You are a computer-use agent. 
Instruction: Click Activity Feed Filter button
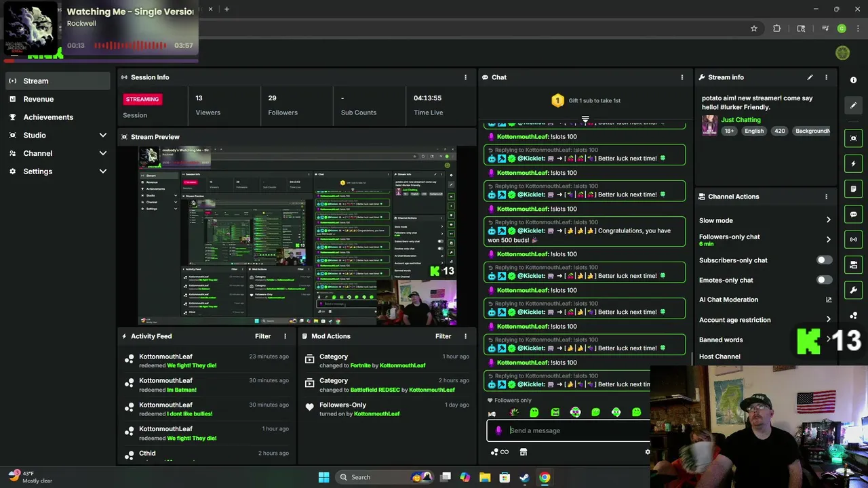262,336
